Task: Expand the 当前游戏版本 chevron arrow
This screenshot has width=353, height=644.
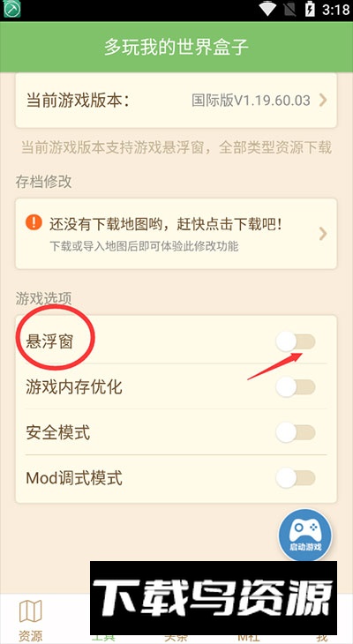Action: 323,100
